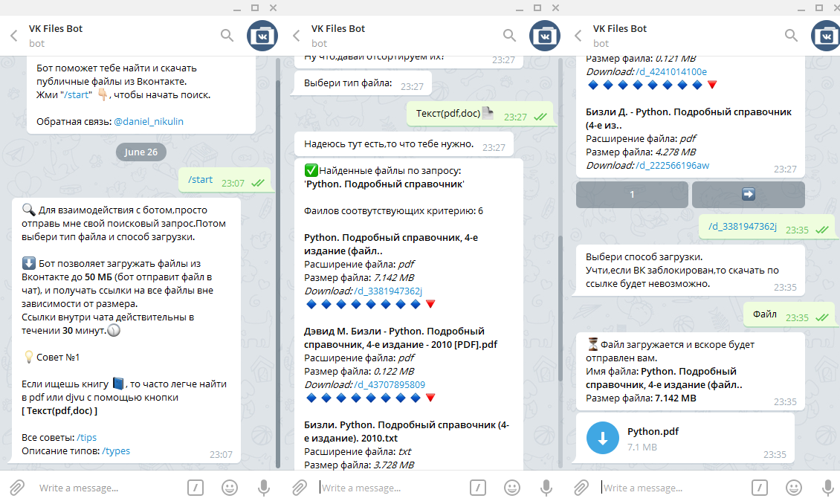Open VK Files Bot title in middle window

338,29
